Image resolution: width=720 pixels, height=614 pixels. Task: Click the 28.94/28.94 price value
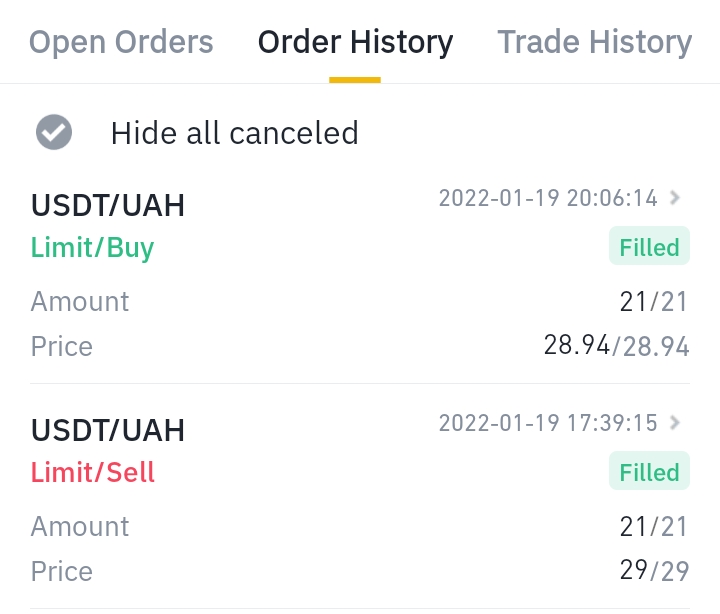tap(616, 345)
